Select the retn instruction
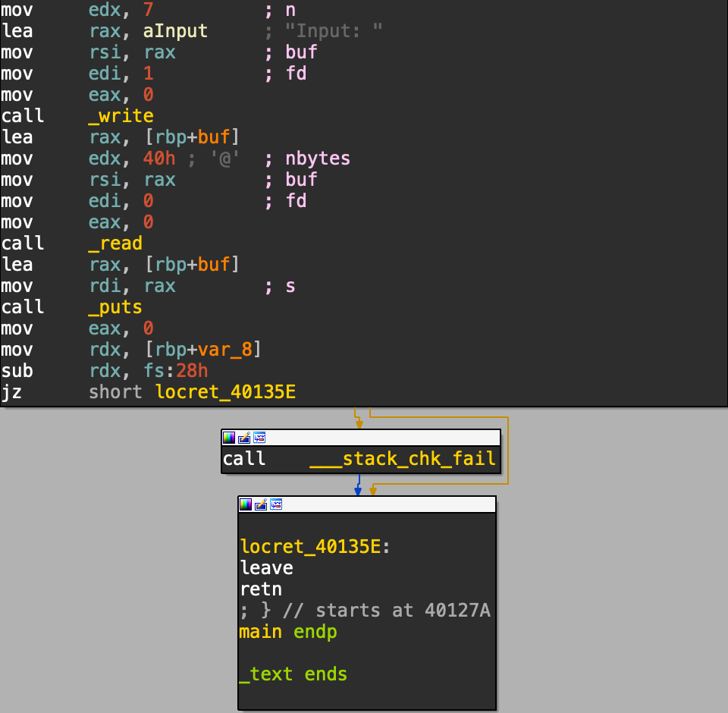This screenshot has height=713, width=728. point(261,589)
